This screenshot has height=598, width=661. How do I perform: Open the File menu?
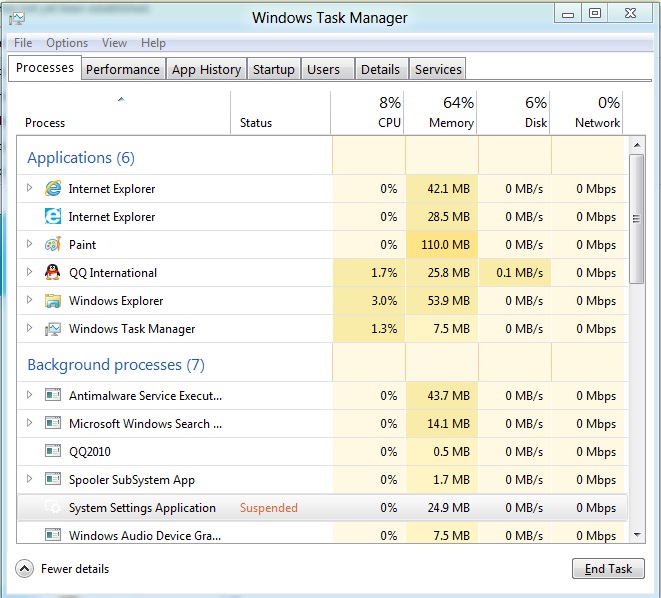pos(23,43)
